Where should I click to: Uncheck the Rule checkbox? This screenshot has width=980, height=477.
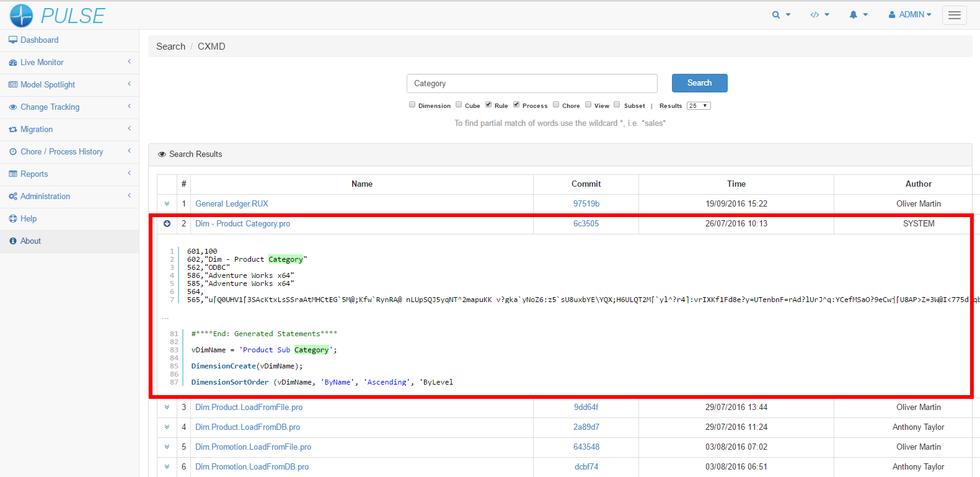pos(488,105)
